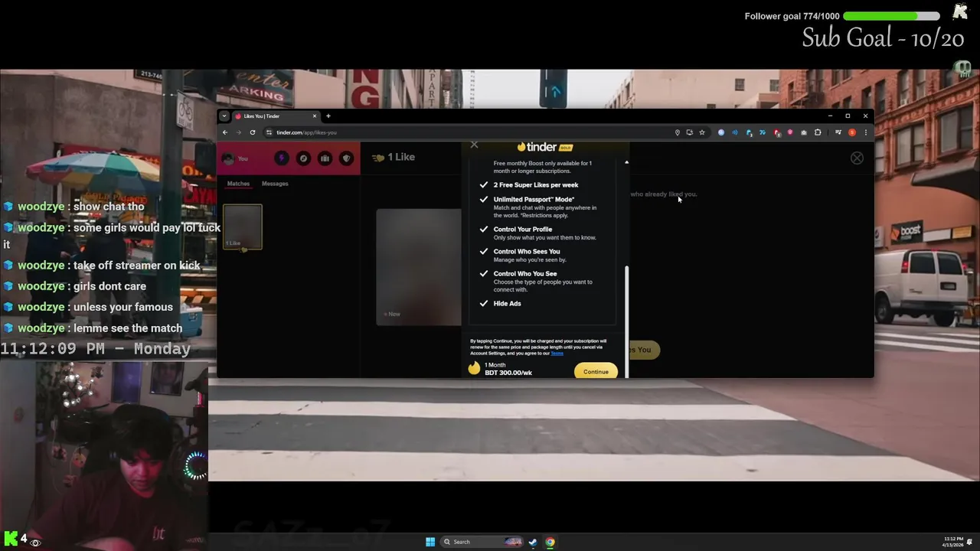Open the taskbar clock and date
Image resolution: width=980 pixels, height=551 pixels.
pyautogui.click(x=953, y=542)
